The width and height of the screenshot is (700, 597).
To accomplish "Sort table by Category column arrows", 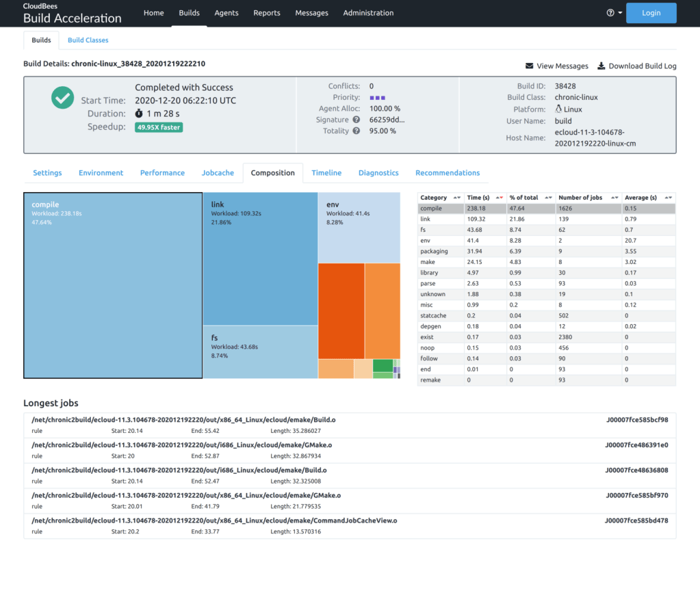I will click(456, 198).
